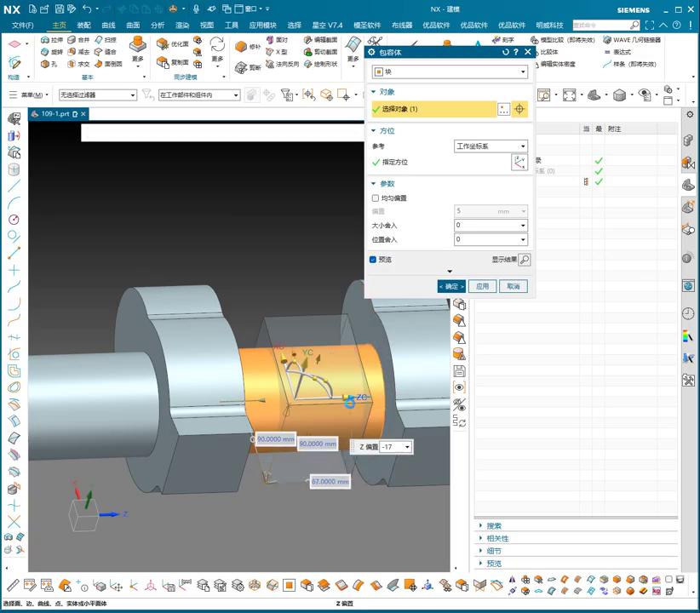Toggle the 预览 preview checkbox
The image size is (700, 613).
374,260
